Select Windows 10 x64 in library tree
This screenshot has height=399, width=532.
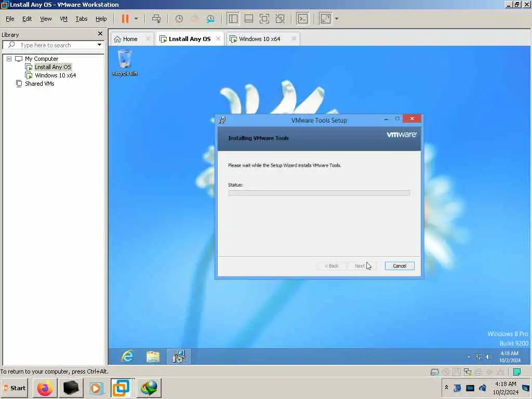(x=55, y=75)
